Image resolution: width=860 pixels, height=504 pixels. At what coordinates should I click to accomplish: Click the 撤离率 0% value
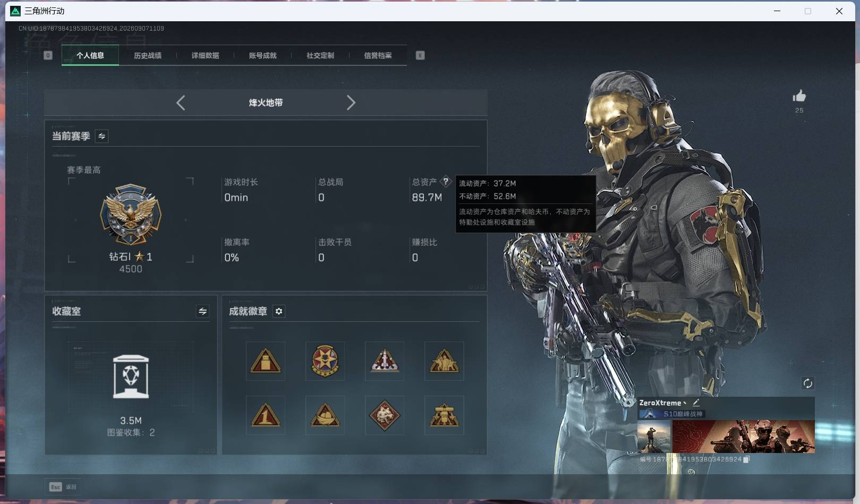[x=232, y=258]
